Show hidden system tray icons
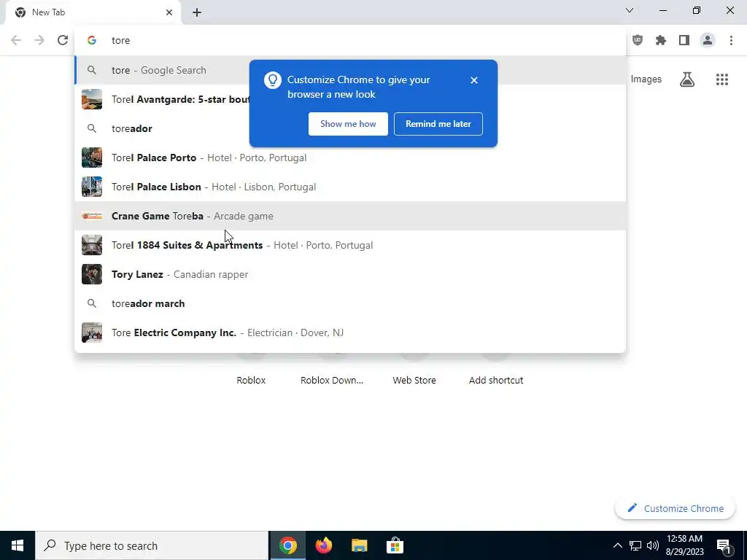This screenshot has width=747, height=560. 617,545
